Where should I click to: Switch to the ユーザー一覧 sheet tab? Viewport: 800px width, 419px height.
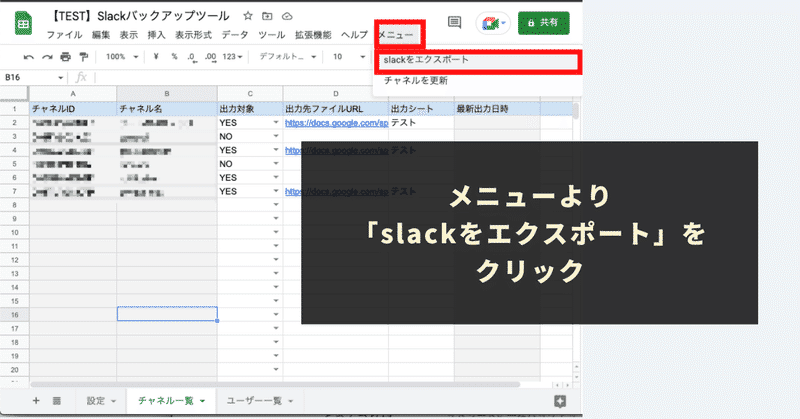[260, 401]
